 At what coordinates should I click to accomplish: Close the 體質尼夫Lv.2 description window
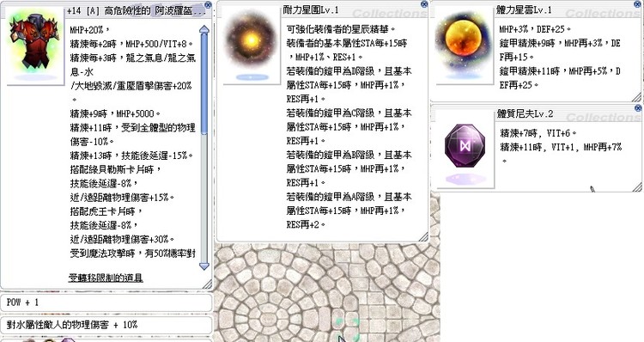coord(637,108)
